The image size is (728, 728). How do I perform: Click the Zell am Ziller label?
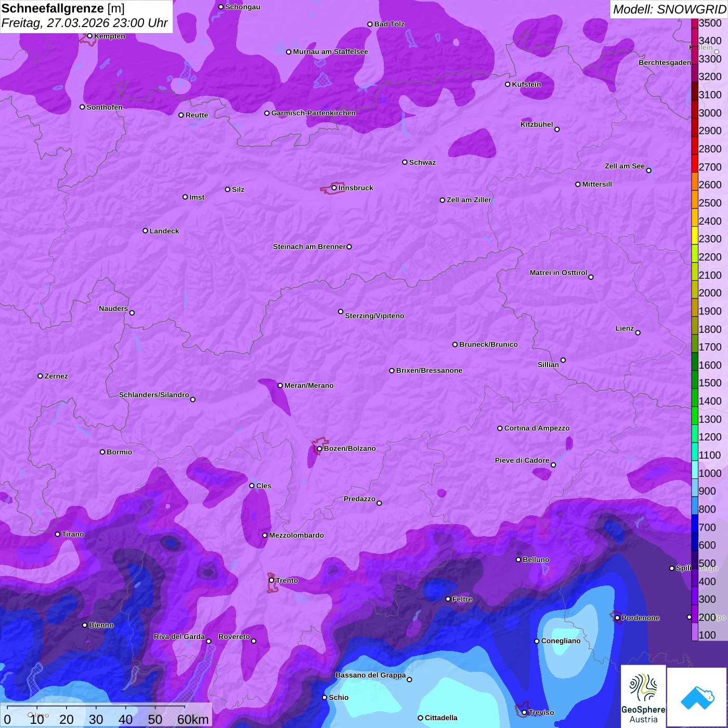(469, 200)
